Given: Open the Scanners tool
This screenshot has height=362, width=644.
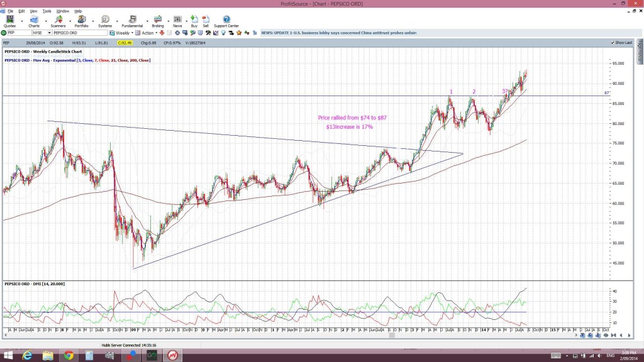Looking at the screenshot, I should pyautogui.click(x=58, y=21).
